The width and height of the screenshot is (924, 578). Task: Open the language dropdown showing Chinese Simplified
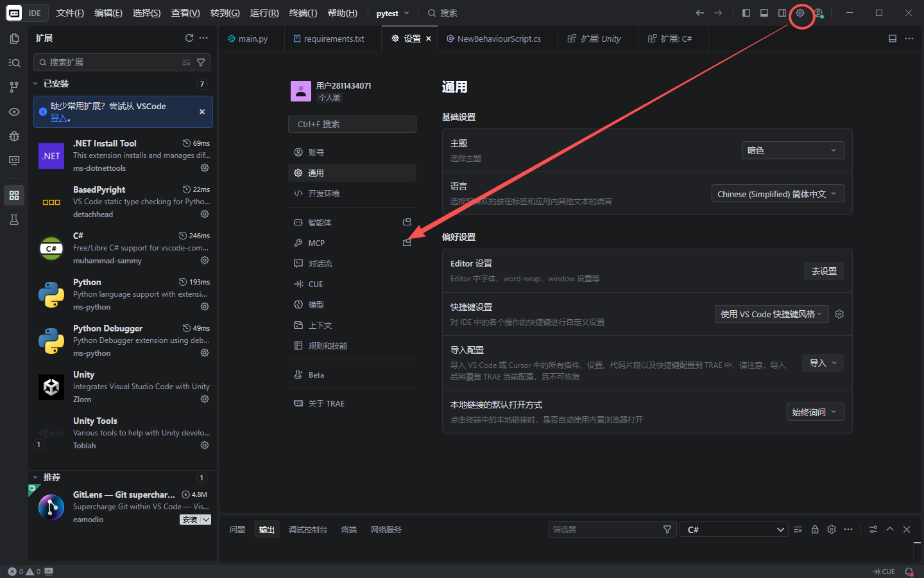777,193
